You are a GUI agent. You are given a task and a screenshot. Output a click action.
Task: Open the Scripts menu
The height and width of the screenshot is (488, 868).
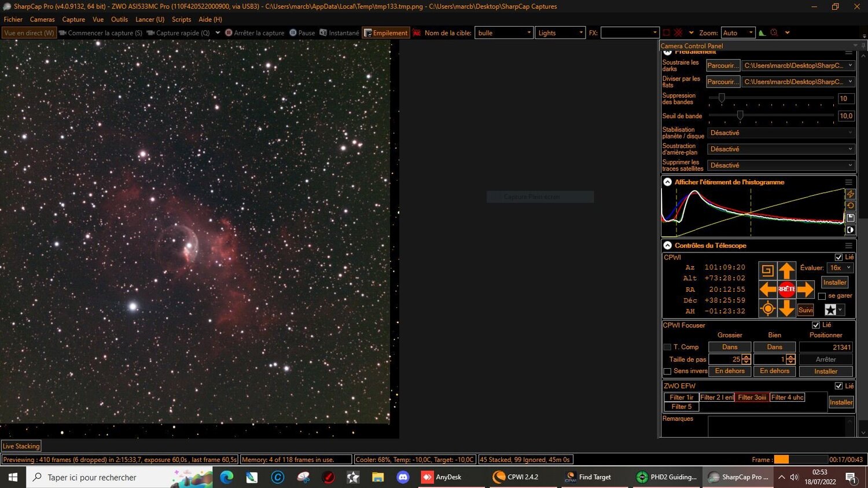pos(181,19)
